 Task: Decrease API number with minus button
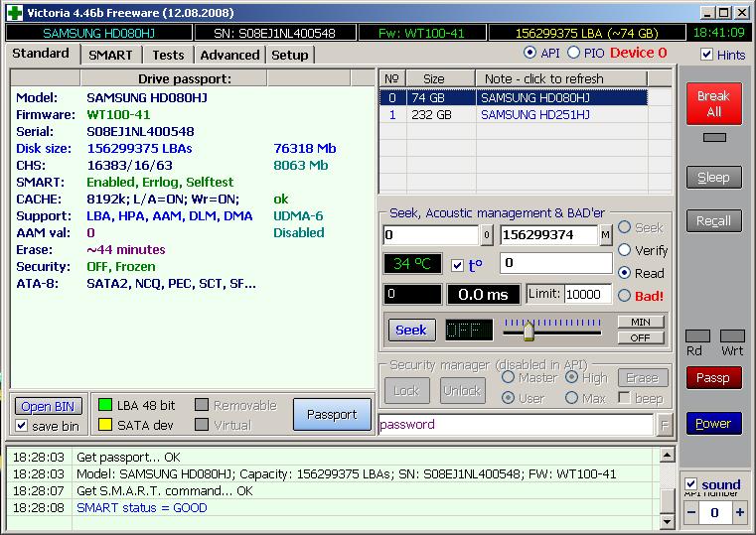(x=691, y=513)
